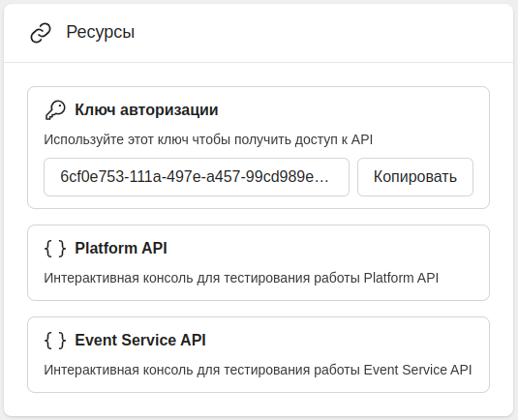Focus the authorization key field 6cf0e753-111a…

coord(197,177)
